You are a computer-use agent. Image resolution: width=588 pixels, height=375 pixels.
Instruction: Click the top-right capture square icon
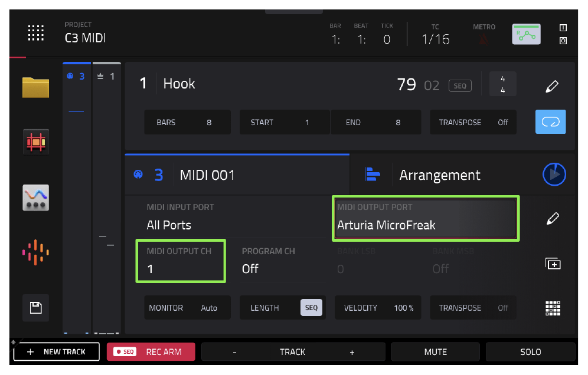[x=563, y=41]
